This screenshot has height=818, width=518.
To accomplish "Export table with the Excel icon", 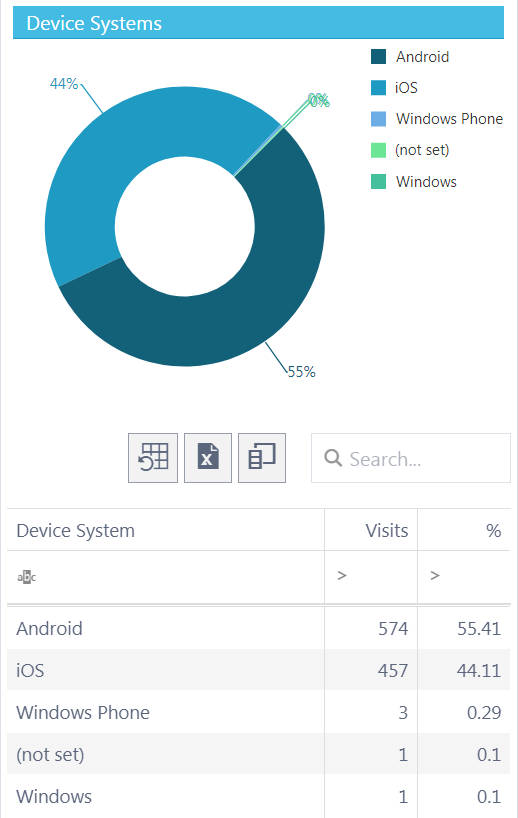I will point(208,458).
